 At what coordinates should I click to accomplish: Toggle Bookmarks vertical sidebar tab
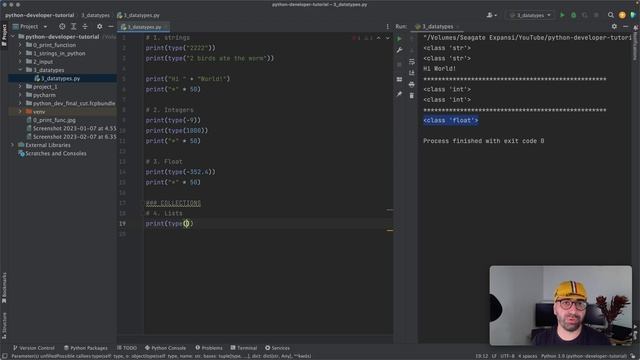click(x=4, y=288)
